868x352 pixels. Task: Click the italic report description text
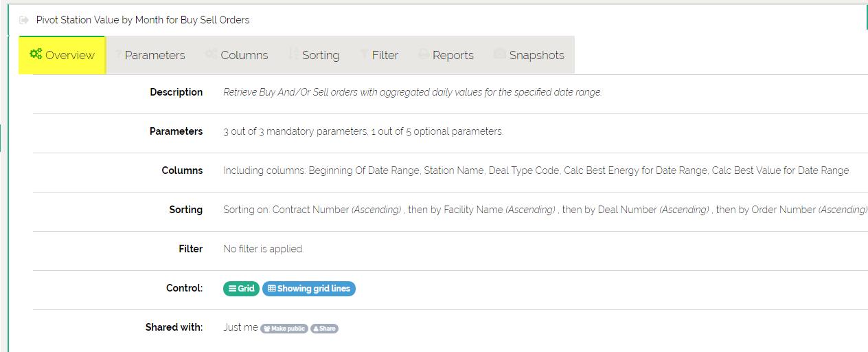(x=412, y=92)
